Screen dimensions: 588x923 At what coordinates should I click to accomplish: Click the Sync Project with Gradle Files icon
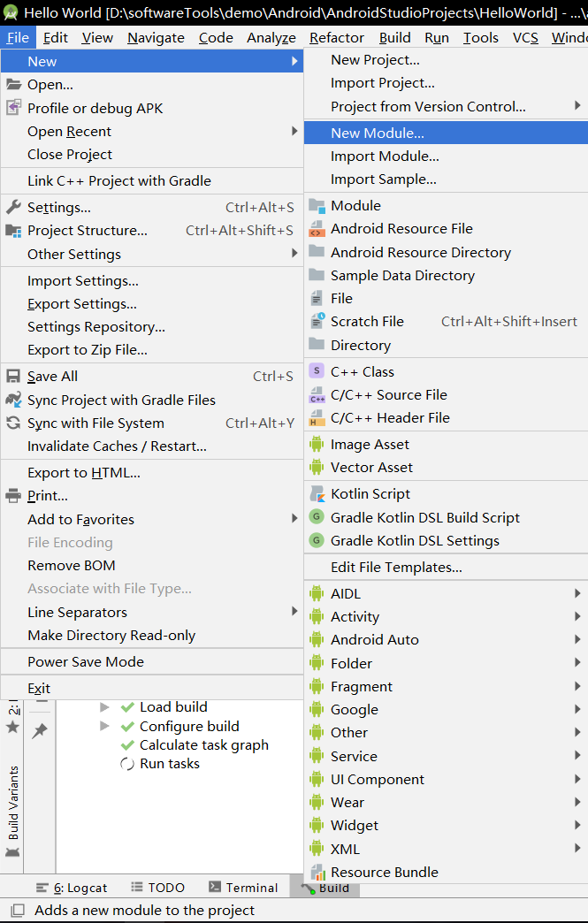pyautogui.click(x=13, y=400)
